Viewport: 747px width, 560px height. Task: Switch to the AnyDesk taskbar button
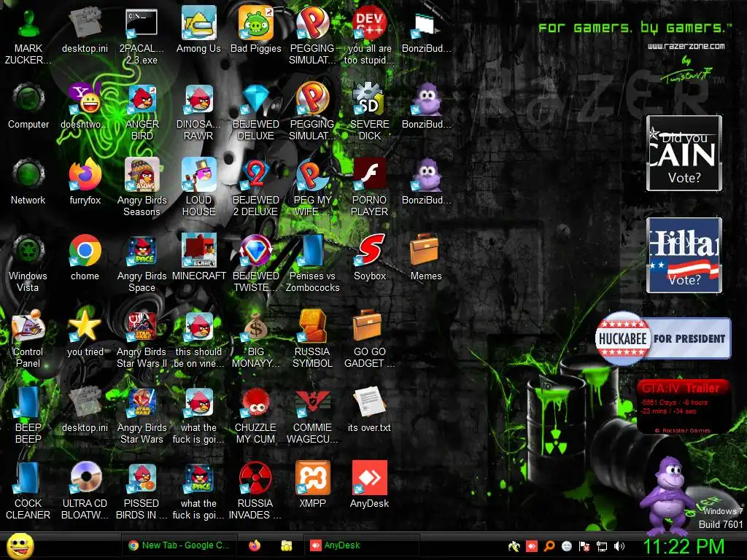point(360,545)
